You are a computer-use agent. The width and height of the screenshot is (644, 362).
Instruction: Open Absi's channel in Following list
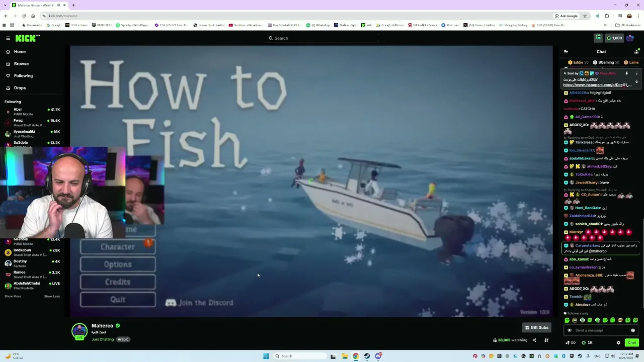coord(33,112)
